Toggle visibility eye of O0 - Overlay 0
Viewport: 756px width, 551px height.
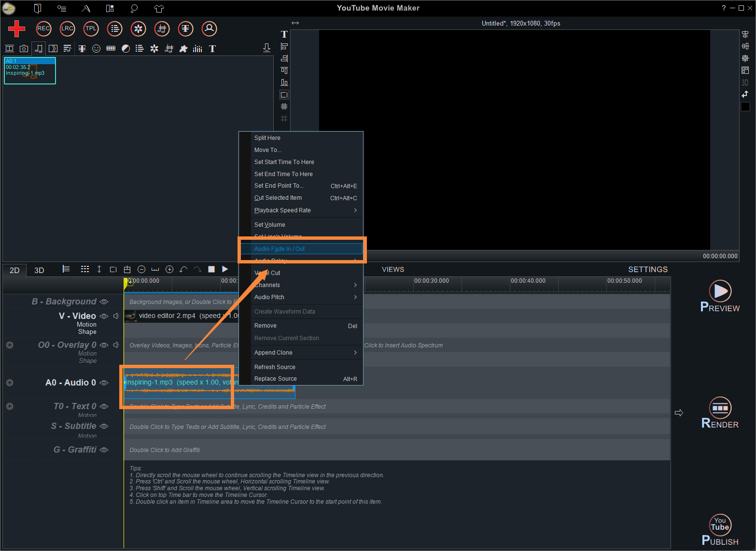point(104,345)
